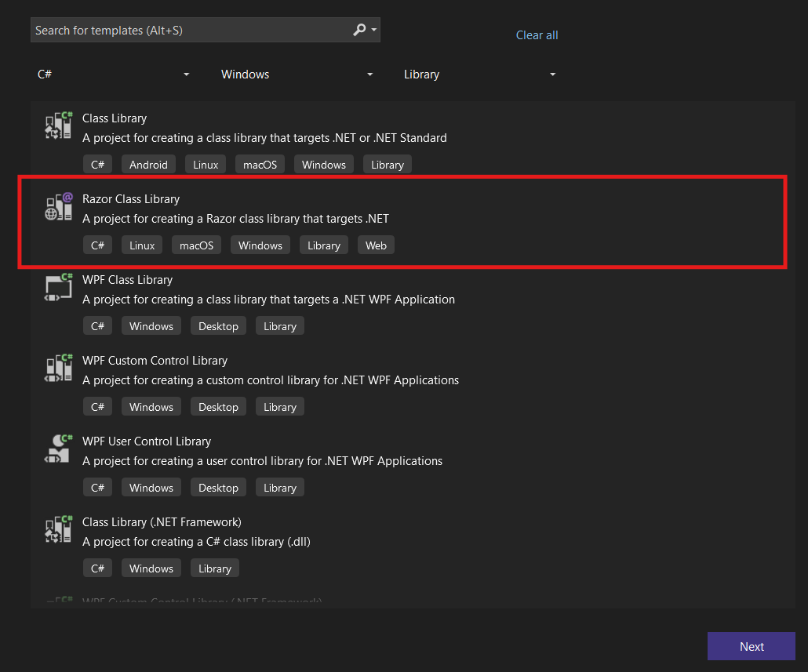Choose the Class Library (.NET Framework) title
The image size is (808, 672).
tap(162, 522)
